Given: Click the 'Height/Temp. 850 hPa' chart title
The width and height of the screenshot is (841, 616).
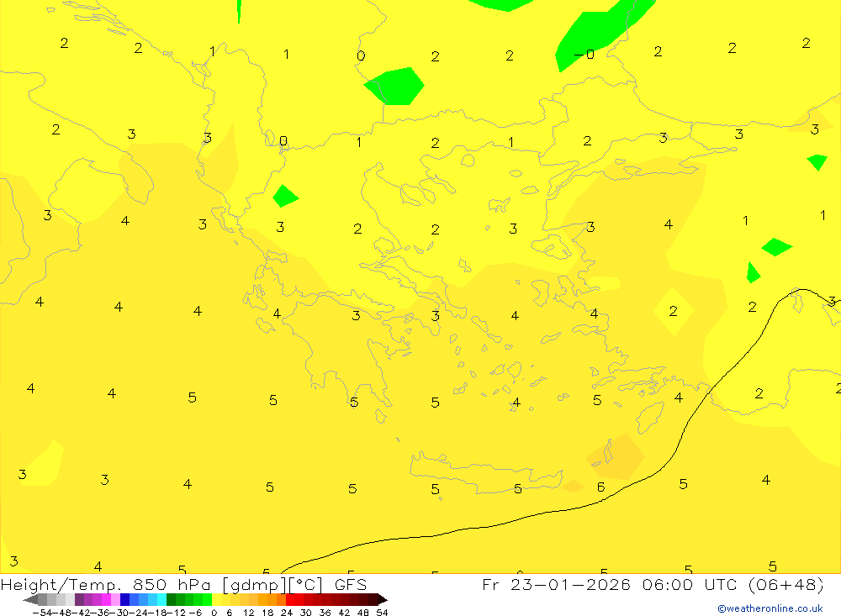Looking at the screenshot, I should click(x=107, y=585).
